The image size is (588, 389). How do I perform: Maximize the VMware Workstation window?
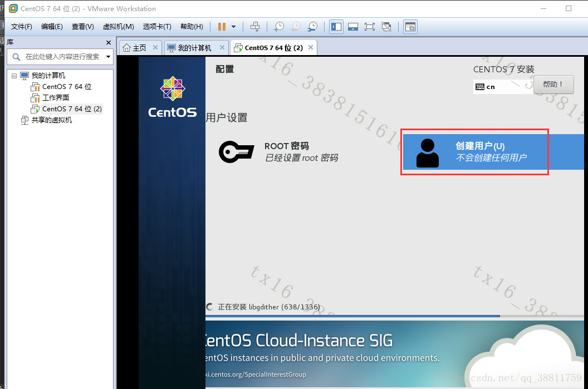pos(569,8)
